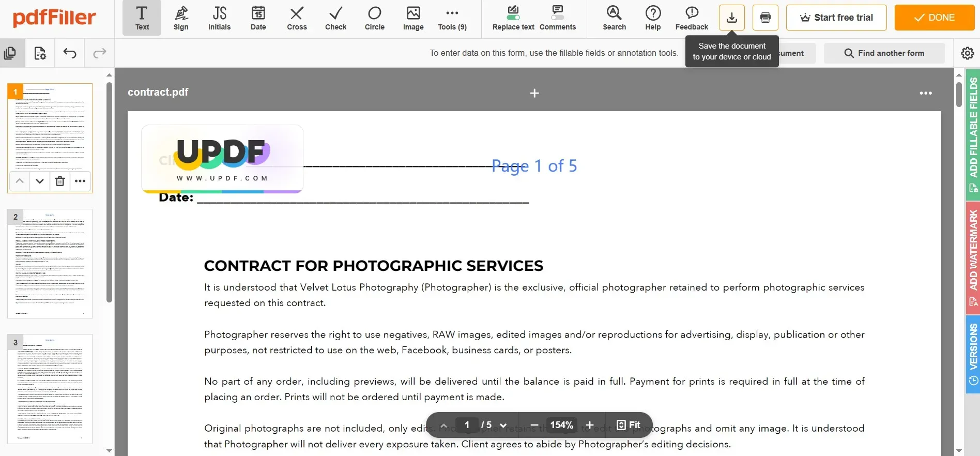Zoom in using the plus control

tap(589, 425)
